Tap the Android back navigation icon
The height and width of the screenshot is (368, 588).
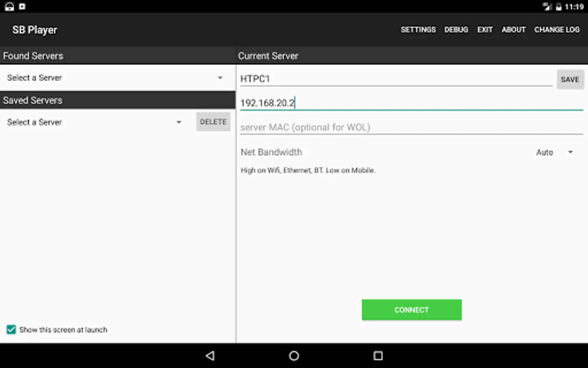tap(210, 356)
